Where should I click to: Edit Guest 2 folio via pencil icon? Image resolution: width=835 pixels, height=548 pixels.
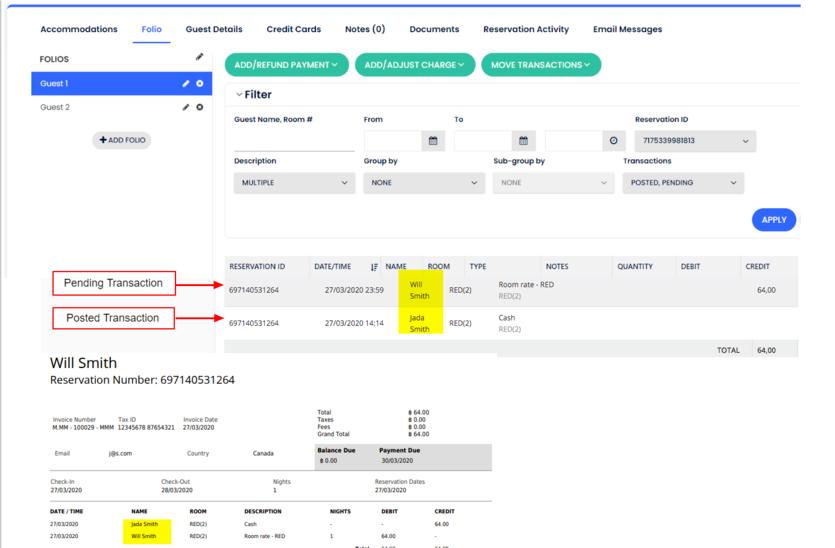click(186, 107)
